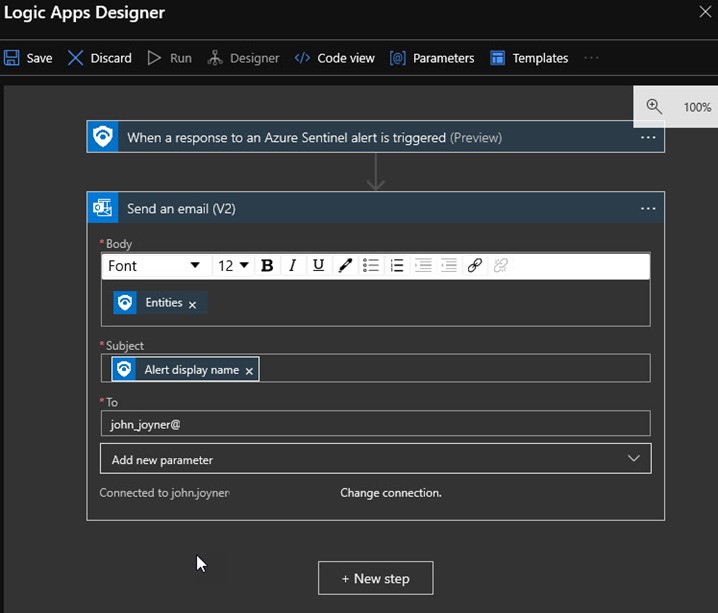Open the Sentinel trigger's ellipsis menu
Image resolution: width=718 pixels, height=613 pixels.
tap(648, 137)
